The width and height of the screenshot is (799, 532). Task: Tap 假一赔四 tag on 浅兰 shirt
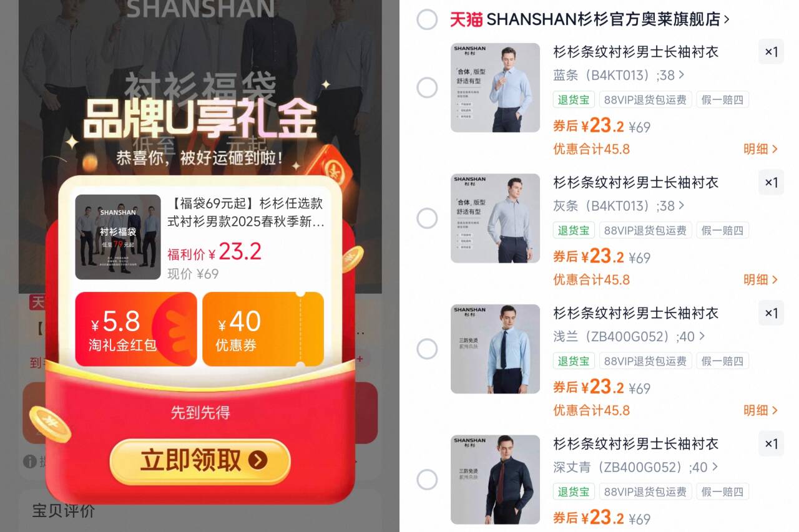point(722,361)
